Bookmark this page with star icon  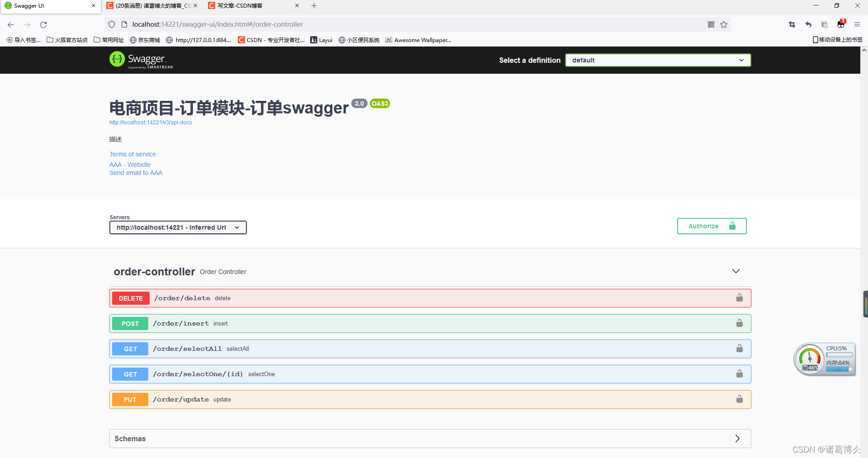[724, 24]
